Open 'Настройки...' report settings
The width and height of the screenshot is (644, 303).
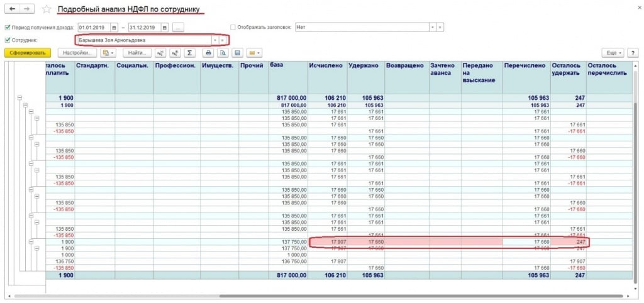pyautogui.click(x=77, y=53)
